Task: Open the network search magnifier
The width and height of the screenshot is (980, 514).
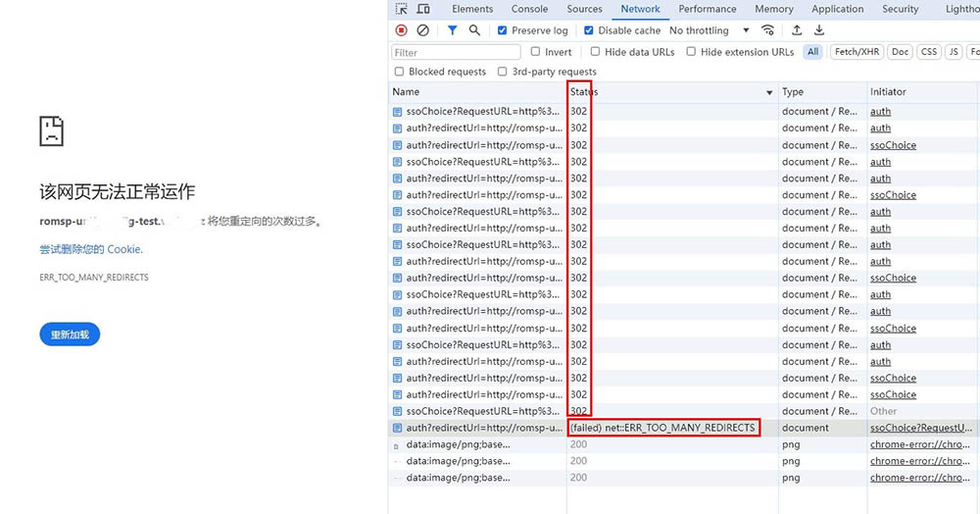Action: tap(474, 30)
